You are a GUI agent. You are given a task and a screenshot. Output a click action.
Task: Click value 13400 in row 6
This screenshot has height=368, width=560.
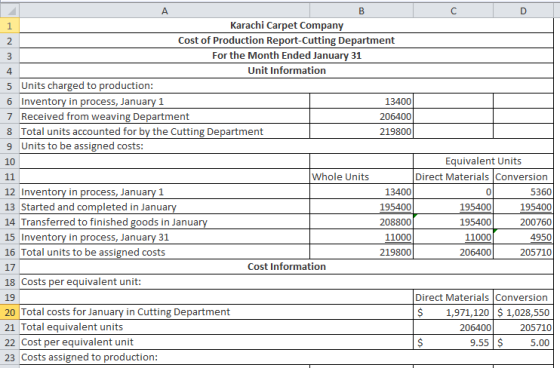tap(361, 101)
